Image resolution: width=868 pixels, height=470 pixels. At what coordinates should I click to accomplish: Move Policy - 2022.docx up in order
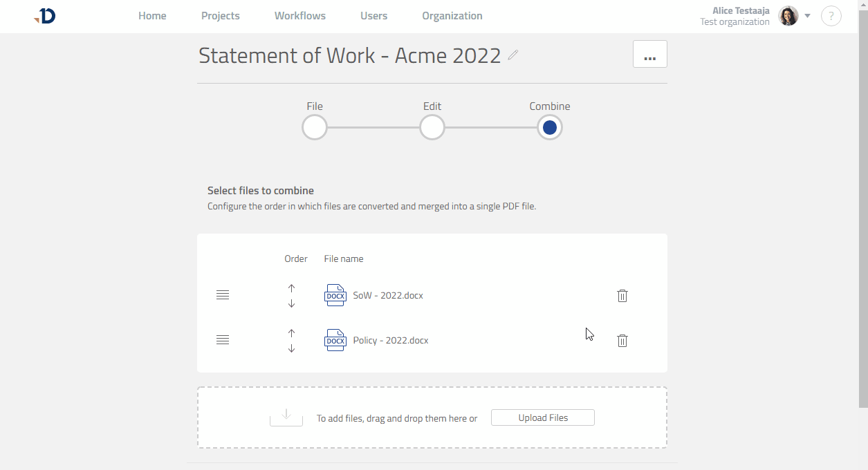coord(291,333)
